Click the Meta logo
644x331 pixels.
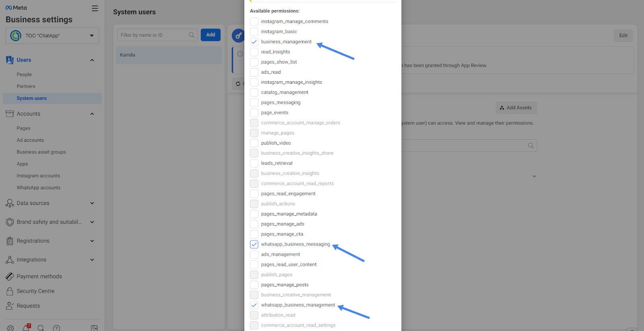(16, 8)
